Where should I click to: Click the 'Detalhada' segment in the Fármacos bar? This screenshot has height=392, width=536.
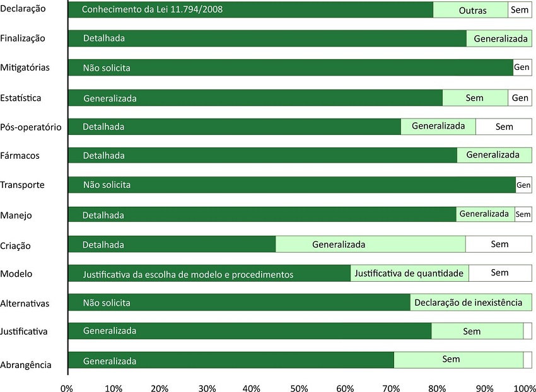coord(262,155)
